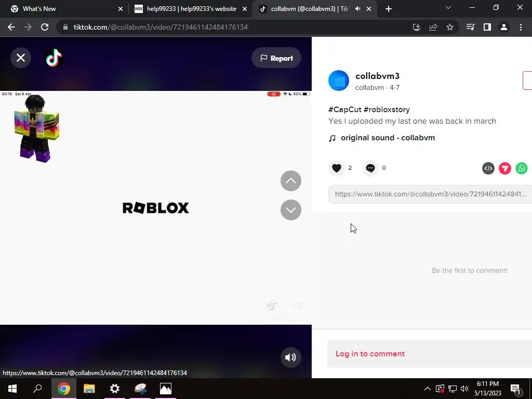Image resolution: width=532 pixels, height=399 pixels.
Task: Click the Roblox video playing area
Action: (x=156, y=208)
